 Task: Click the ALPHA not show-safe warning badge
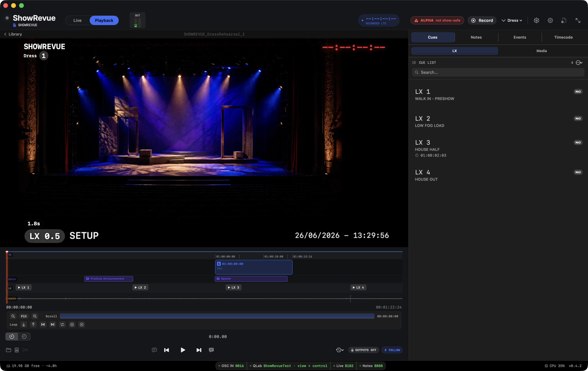click(437, 20)
